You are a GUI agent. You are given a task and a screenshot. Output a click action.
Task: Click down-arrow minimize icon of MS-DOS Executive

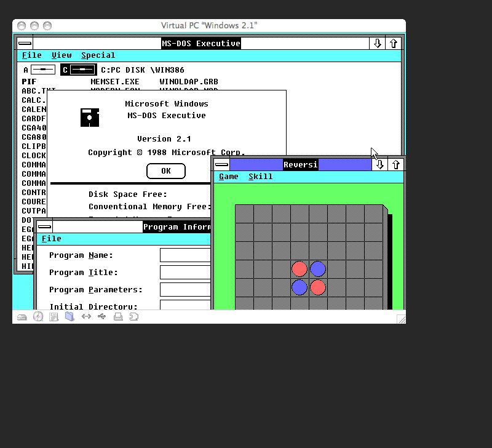click(377, 43)
